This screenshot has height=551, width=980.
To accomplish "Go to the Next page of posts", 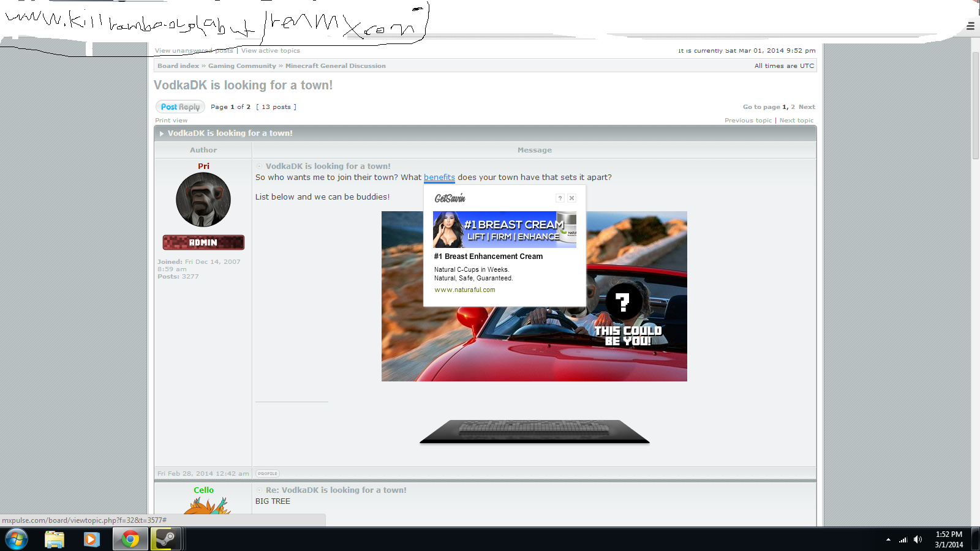I will click(x=807, y=107).
